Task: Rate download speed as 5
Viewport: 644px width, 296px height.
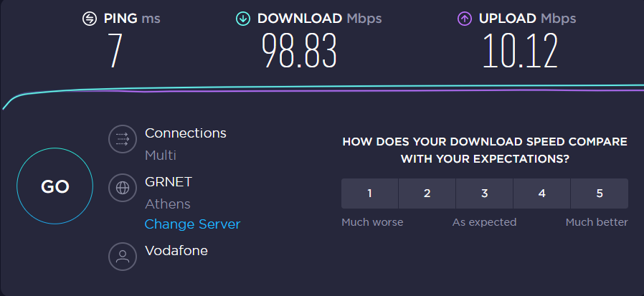Action: click(600, 194)
